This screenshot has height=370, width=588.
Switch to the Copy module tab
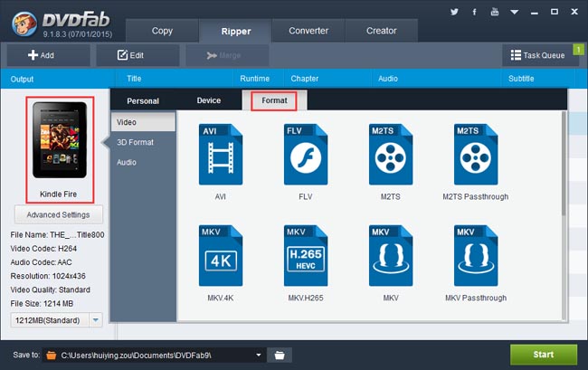click(x=162, y=31)
